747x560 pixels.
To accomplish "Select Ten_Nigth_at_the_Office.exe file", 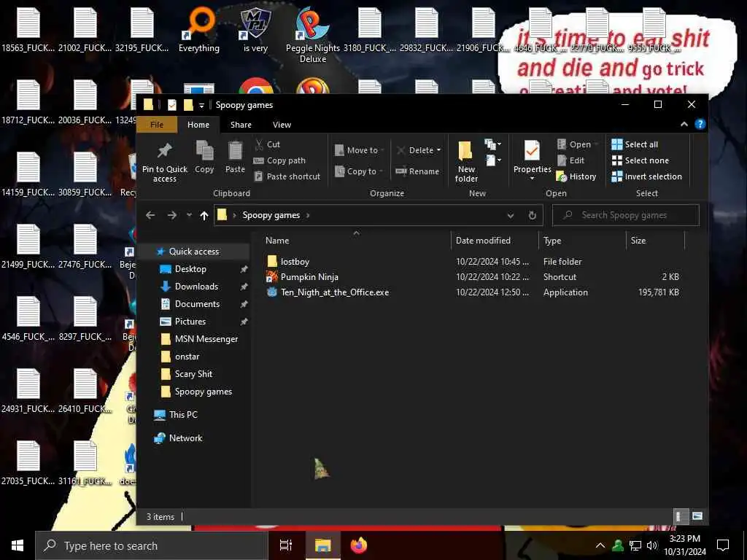I will tap(334, 292).
